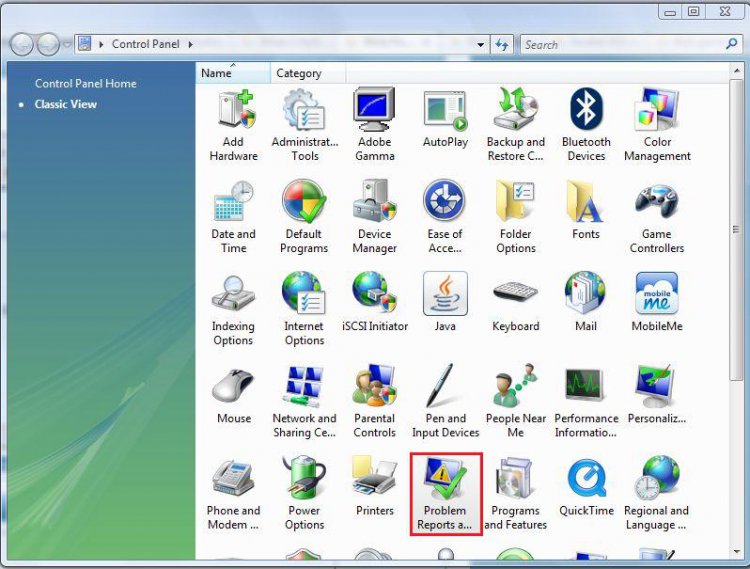Click the vertical scrollbar thumb
This screenshot has width=750, height=569.
737,230
